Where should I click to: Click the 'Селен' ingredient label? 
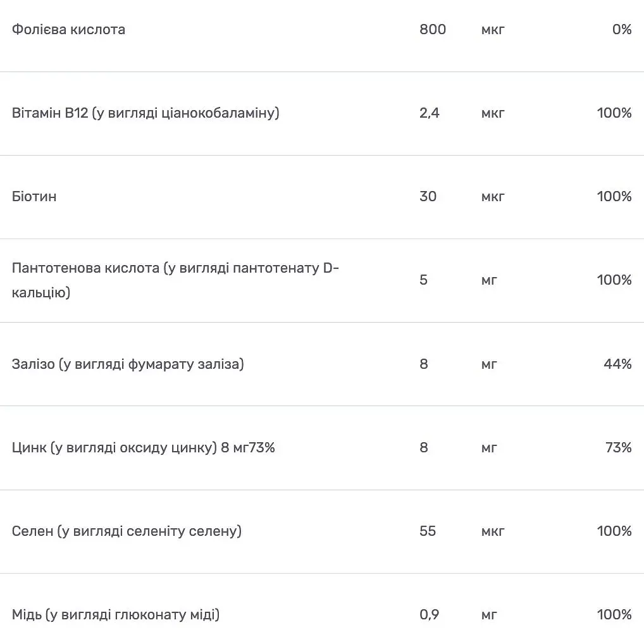pyautogui.click(x=127, y=531)
